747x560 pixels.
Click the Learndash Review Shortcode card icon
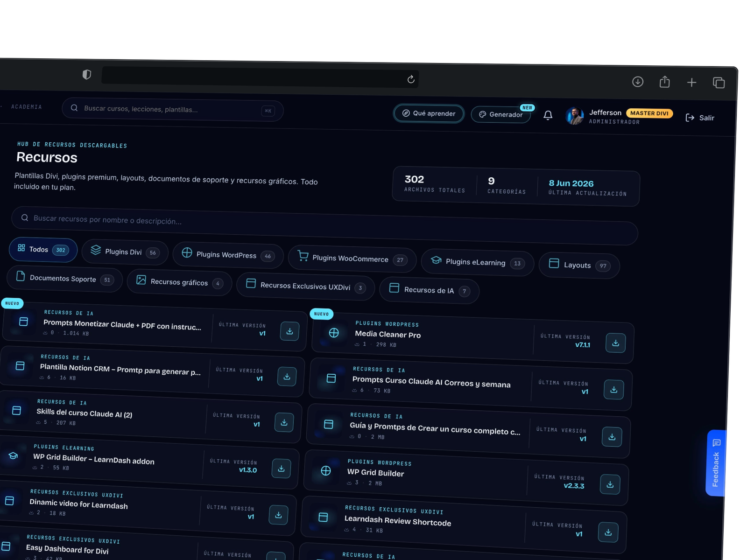(323, 517)
